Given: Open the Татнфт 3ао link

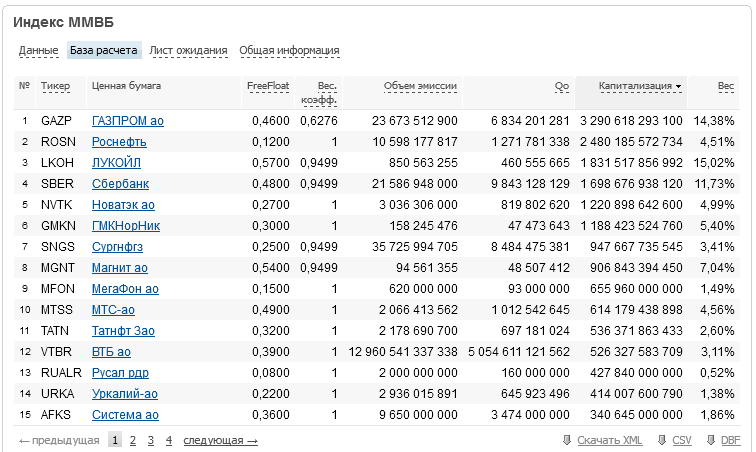Looking at the screenshot, I should coord(123,330).
